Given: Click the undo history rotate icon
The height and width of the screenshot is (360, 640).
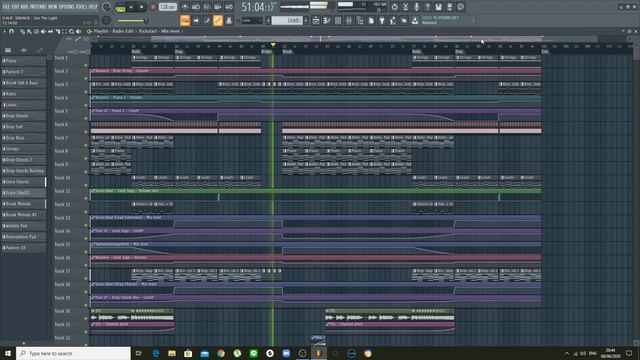Looking at the screenshot, I should click(x=394, y=7).
